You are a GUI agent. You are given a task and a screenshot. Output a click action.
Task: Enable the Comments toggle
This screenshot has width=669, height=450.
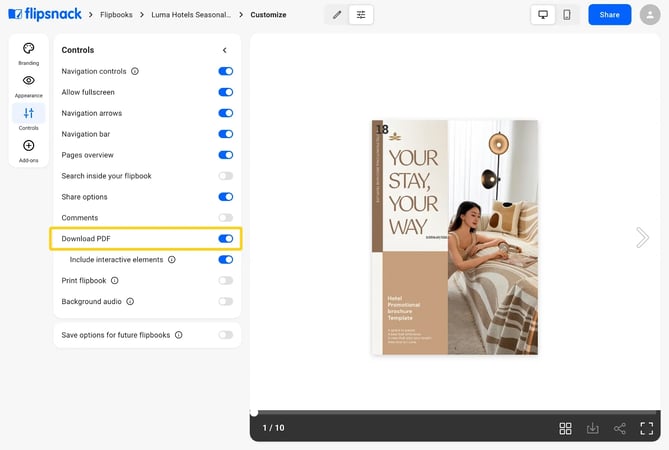(226, 218)
